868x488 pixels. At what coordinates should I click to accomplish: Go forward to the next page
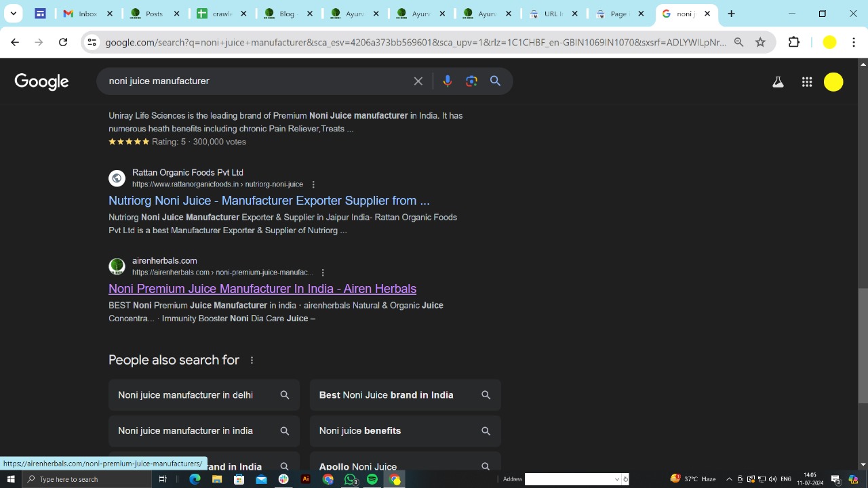pos(39,42)
